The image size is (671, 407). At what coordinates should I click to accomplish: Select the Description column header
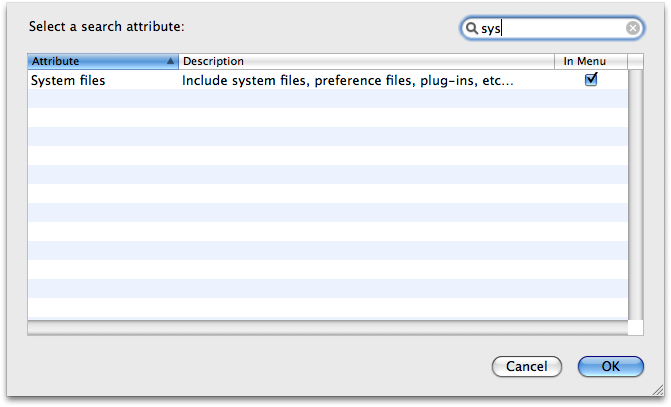(x=366, y=61)
